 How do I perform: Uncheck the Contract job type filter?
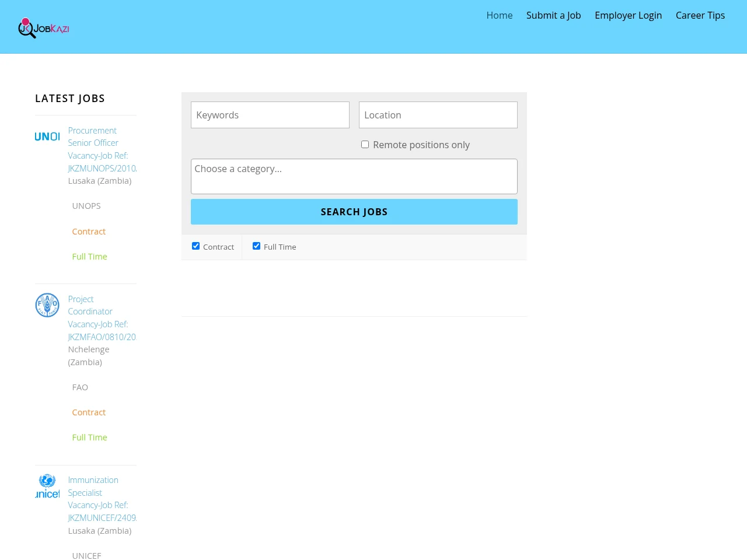click(x=196, y=246)
